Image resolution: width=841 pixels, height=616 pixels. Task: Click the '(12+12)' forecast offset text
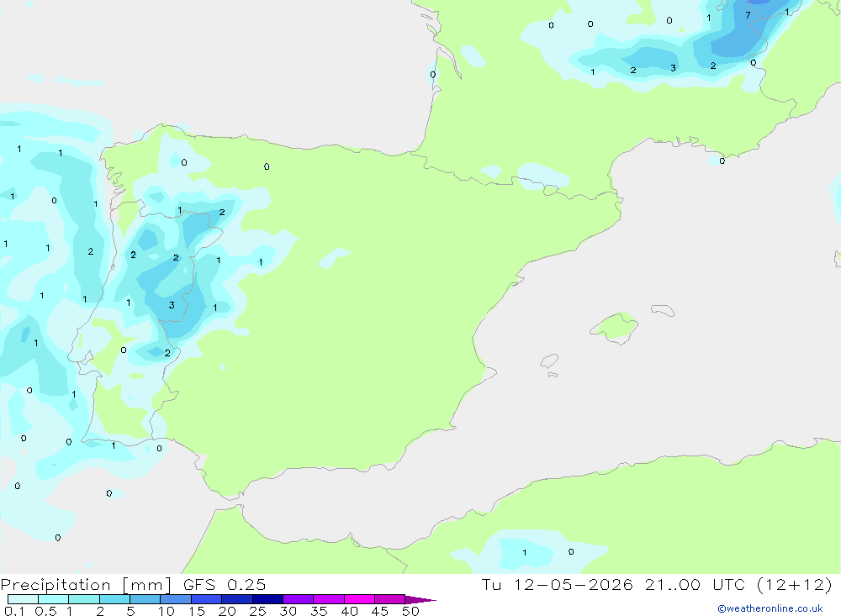click(795, 584)
